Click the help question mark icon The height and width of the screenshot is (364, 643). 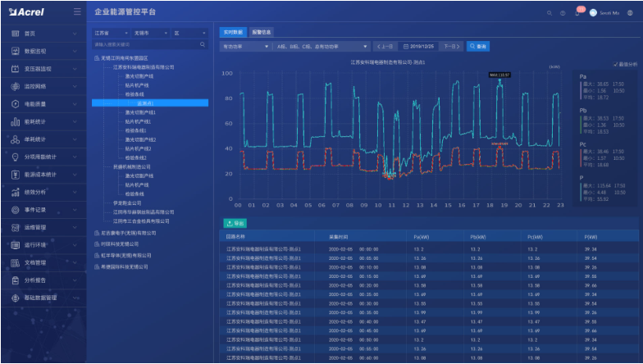click(x=563, y=12)
